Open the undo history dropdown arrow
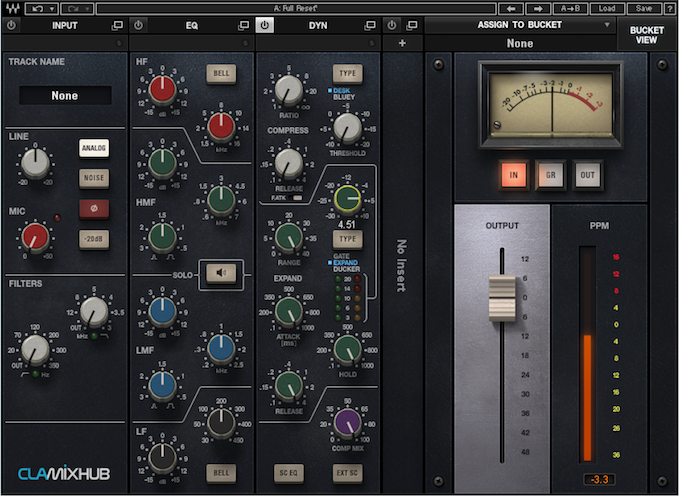Viewport: 680px width, 497px height. [52, 8]
